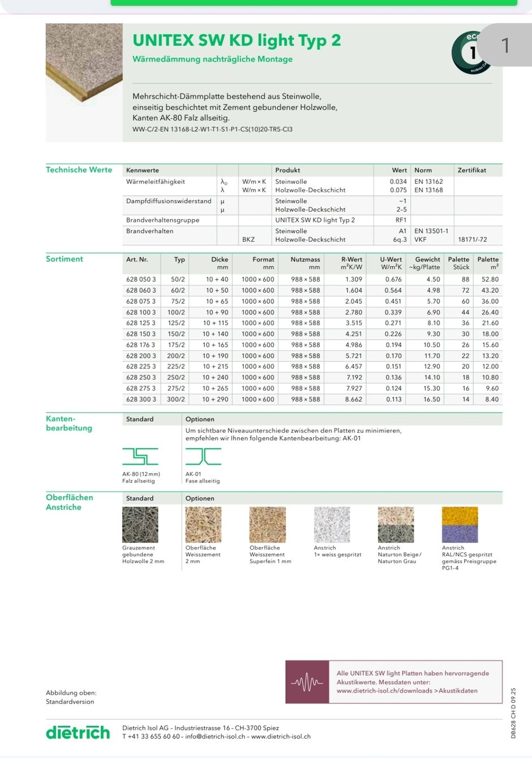Open the dietrich-isol.ch/downloads Akustikdaten link
The height and width of the screenshot is (764, 532).
407,690
